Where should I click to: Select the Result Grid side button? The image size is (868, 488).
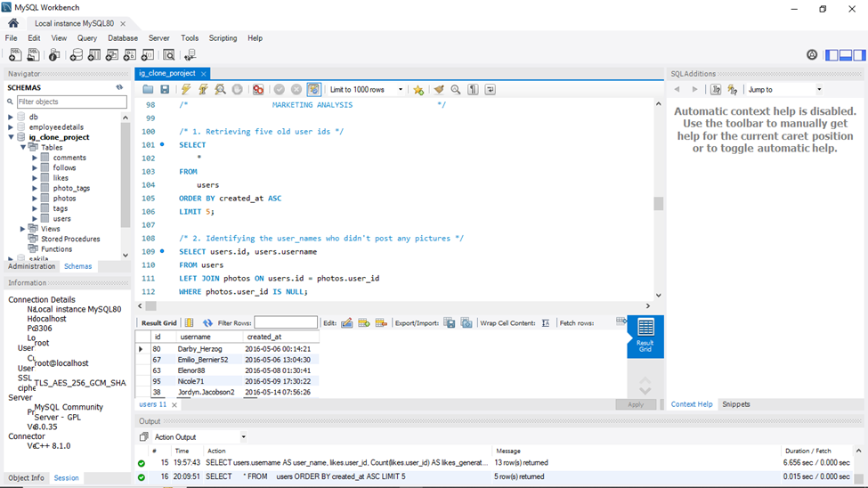point(645,336)
